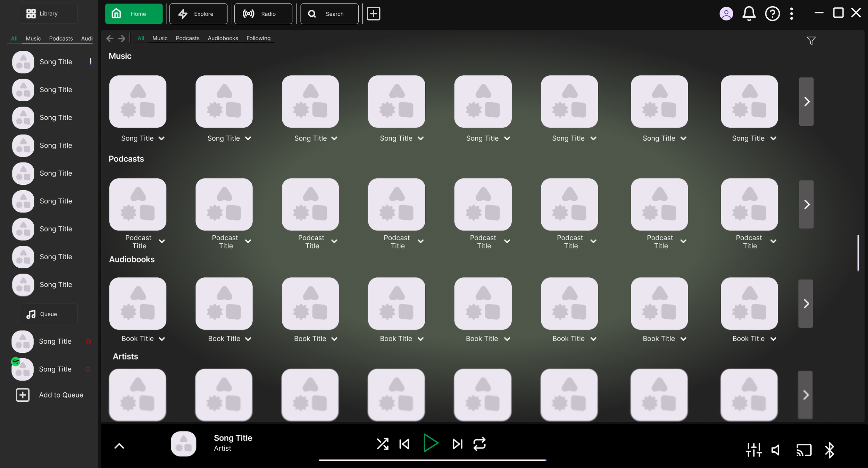The image size is (868, 468).
Task: Open the equalizer mixer controls
Action: click(753, 450)
